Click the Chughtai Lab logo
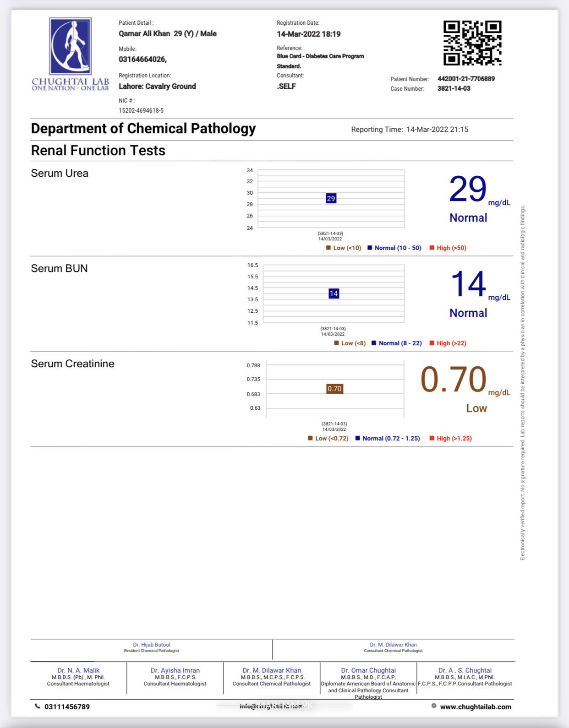This screenshot has width=569, height=728. (x=70, y=54)
